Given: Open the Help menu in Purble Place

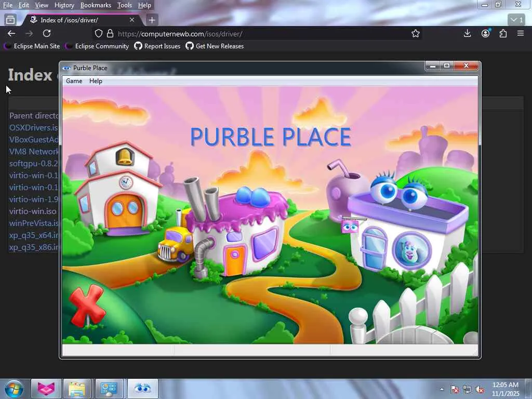Looking at the screenshot, I should click(x=96, y=81).
